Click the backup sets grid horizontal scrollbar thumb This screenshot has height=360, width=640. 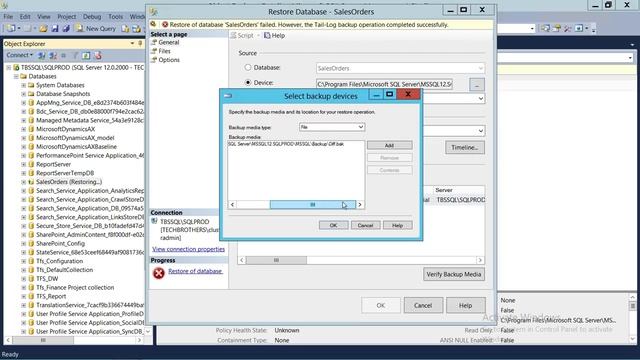click(x=276, y=260)
